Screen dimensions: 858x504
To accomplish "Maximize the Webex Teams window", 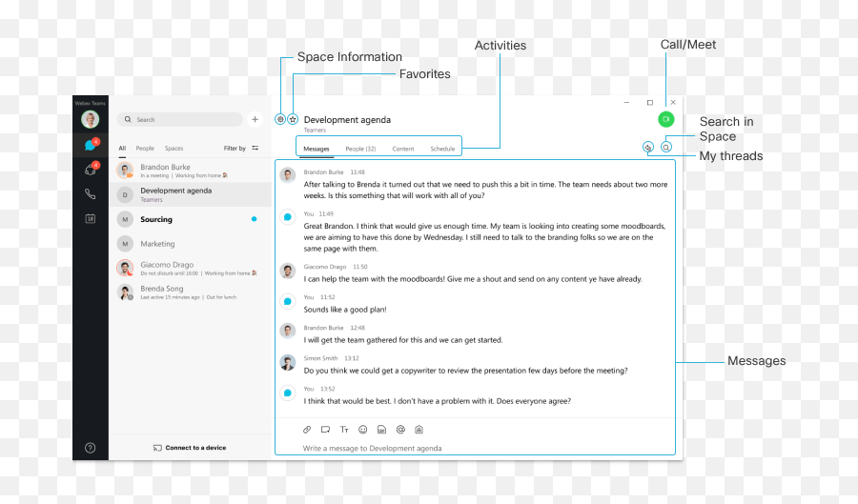I will pos(650,102).
